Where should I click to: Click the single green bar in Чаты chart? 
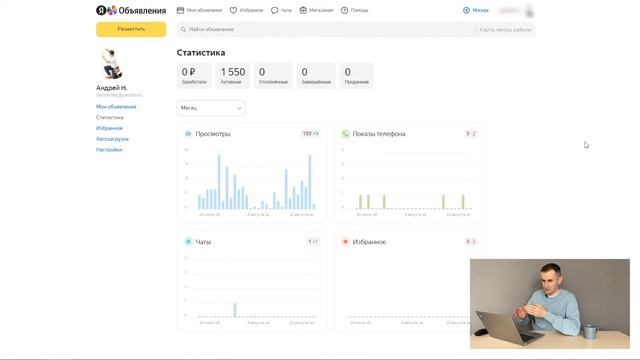point(235,310)
